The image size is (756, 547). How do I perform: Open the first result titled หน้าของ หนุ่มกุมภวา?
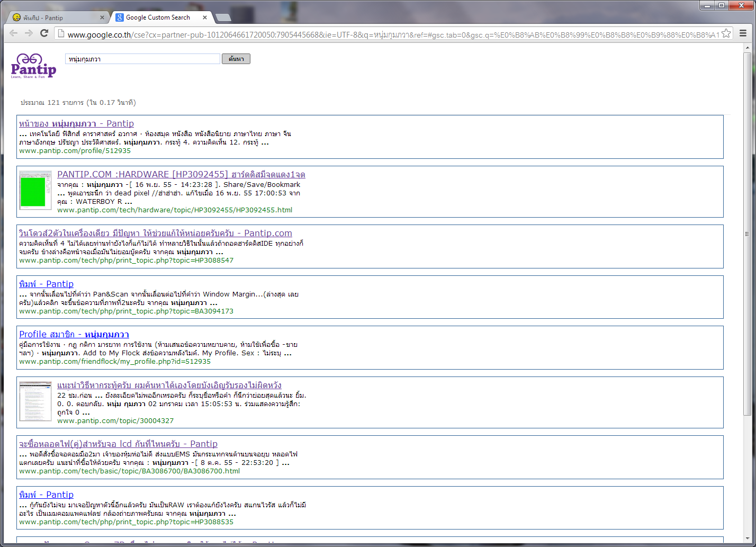76,123
